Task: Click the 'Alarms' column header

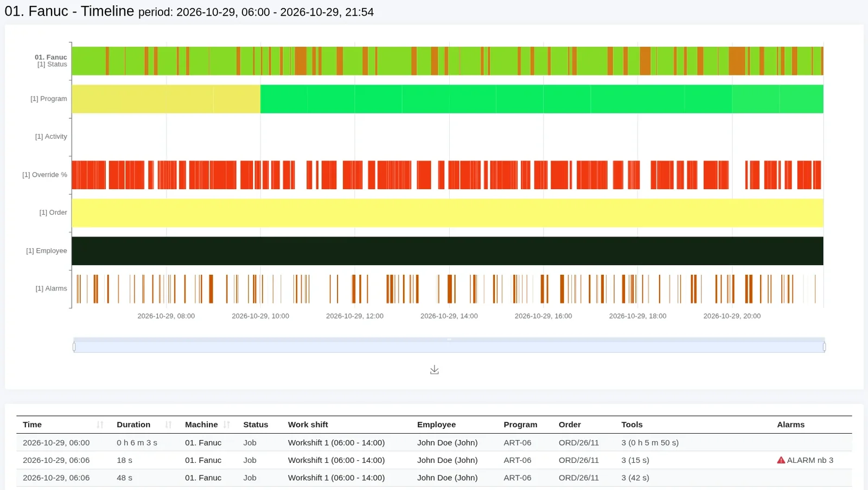Action: pyautogui.click(x=790, y=424)
